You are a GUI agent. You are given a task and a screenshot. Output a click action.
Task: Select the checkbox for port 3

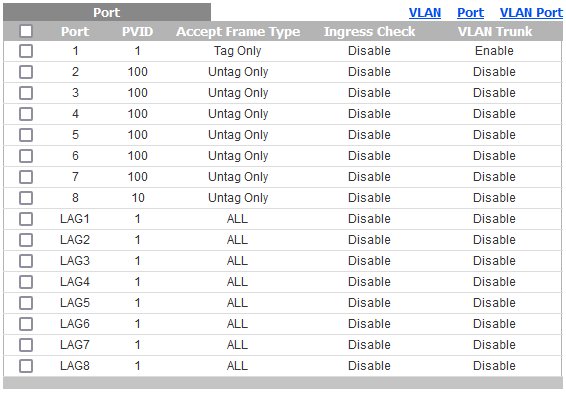[x=26, y=93]
